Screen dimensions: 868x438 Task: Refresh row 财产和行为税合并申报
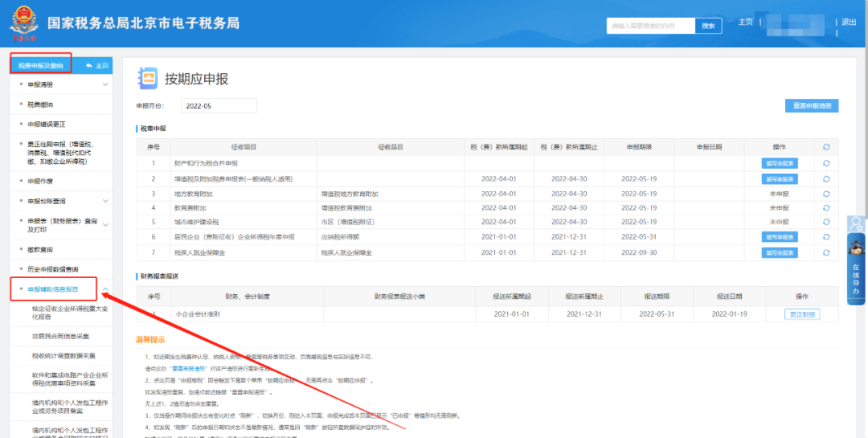coord(826,163)
